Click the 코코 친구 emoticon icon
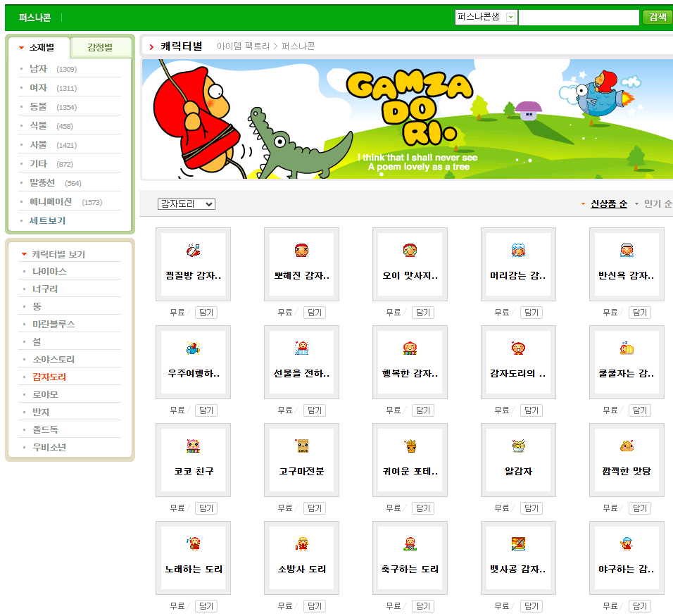The width and height of the screenshot is (673, 616). click(x=193, y=446)
